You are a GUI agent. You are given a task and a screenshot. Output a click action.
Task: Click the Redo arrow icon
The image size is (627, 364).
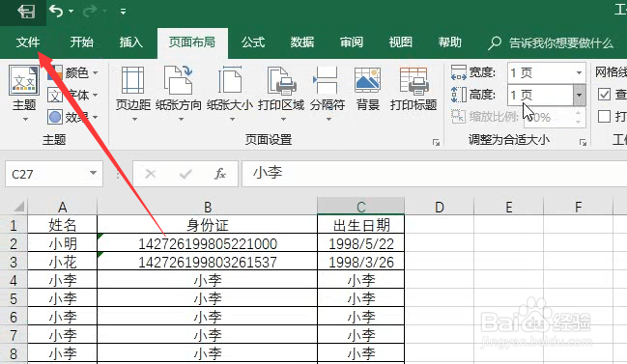click(x=90, y=11)
